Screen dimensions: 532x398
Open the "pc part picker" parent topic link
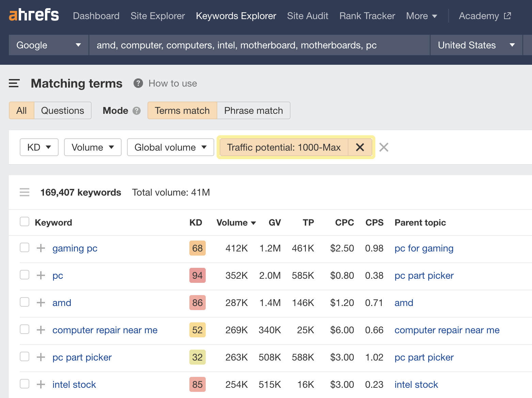point(424,357)
